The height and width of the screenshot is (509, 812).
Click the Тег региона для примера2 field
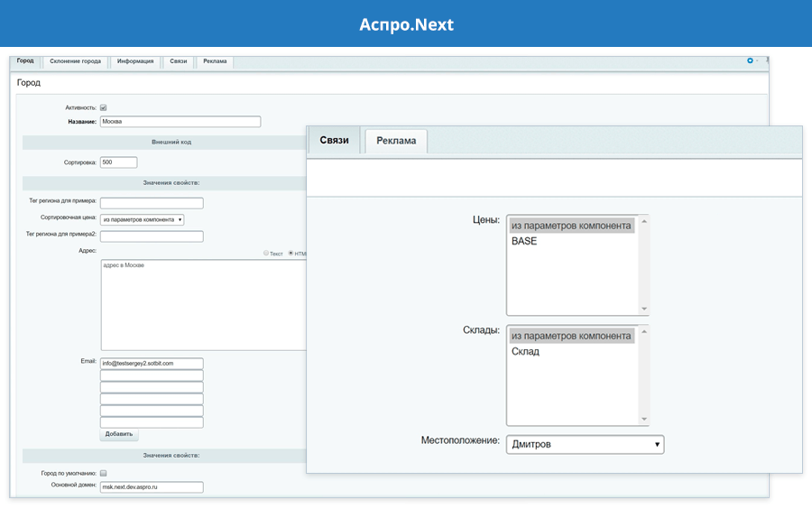point(152,236)
